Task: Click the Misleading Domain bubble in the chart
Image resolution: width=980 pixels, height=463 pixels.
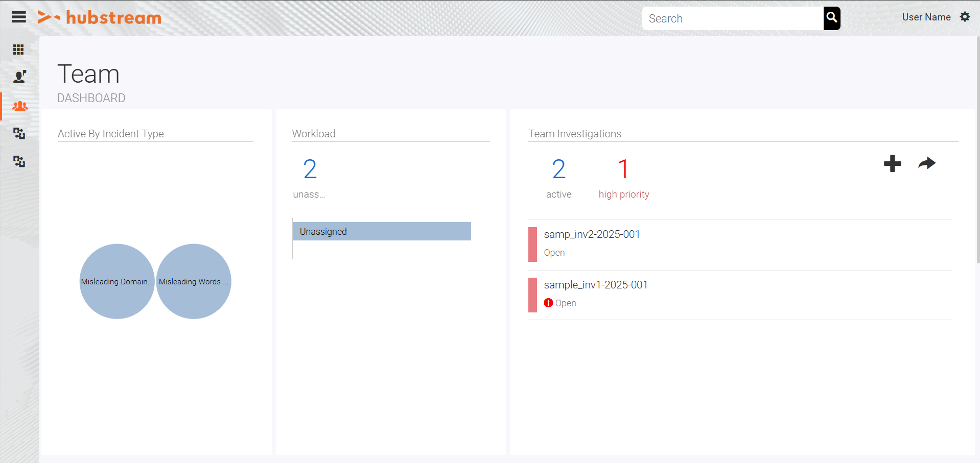Action: pyautogui.click(x=116, y=281)
